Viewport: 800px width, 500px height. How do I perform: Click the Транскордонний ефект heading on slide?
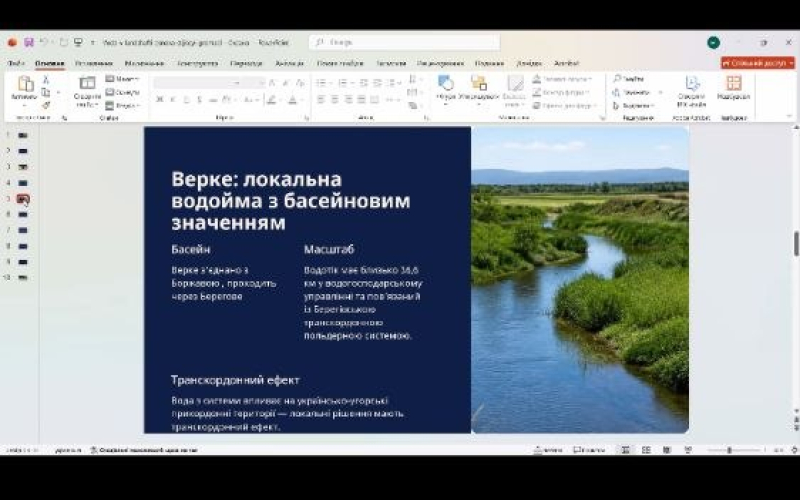235,380
